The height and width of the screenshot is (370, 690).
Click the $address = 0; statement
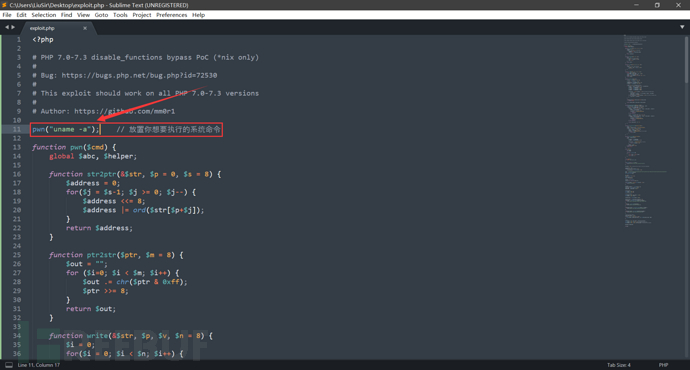pos(93,183)
